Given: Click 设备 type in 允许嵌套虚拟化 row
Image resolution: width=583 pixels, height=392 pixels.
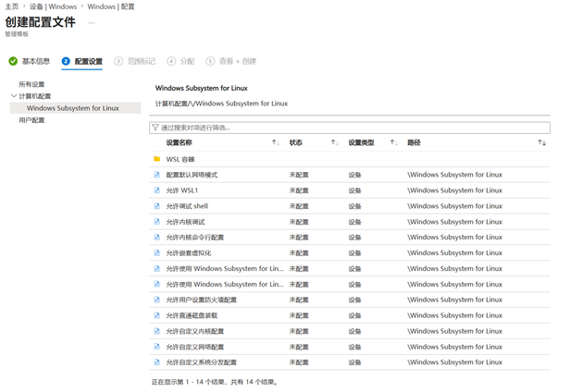Looking at the screenshot, I should point(355,253).
